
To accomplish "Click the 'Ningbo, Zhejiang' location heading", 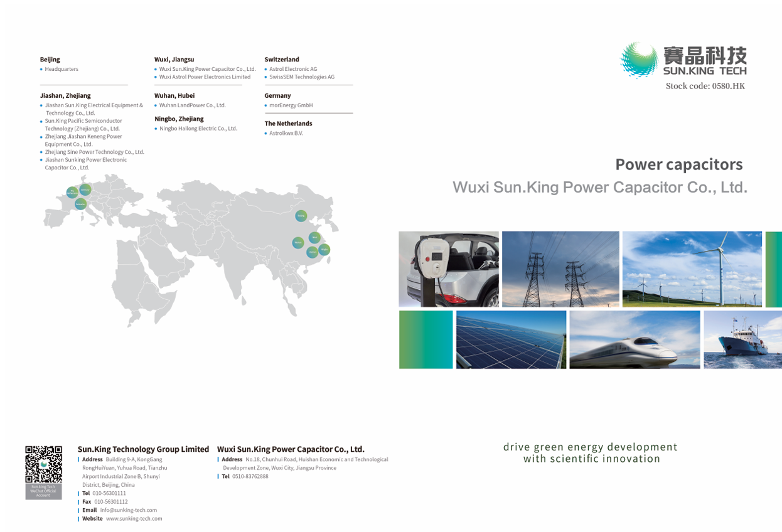I will point(179,119).
